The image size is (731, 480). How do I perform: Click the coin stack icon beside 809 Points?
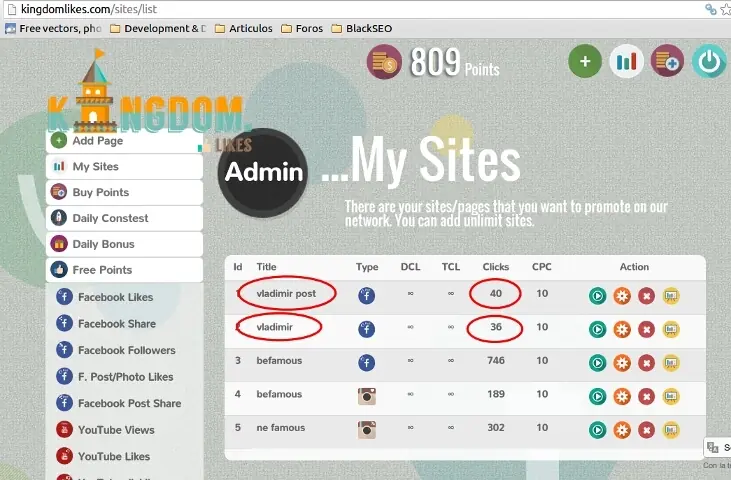384,62
